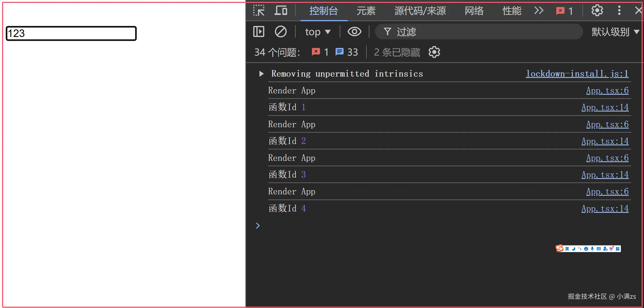644x308 pixels.
Task: Toggle the console sidebar panel icon
Action: tap(259, 32)
